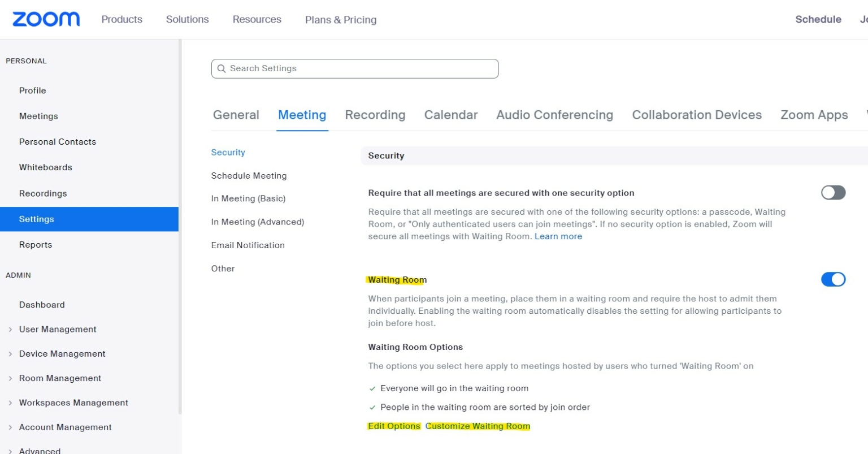Image resolution: width=868 pixels, height=454 pixels.
Task: Open the Zoom Apps tab
Action: tap(814, 115)
